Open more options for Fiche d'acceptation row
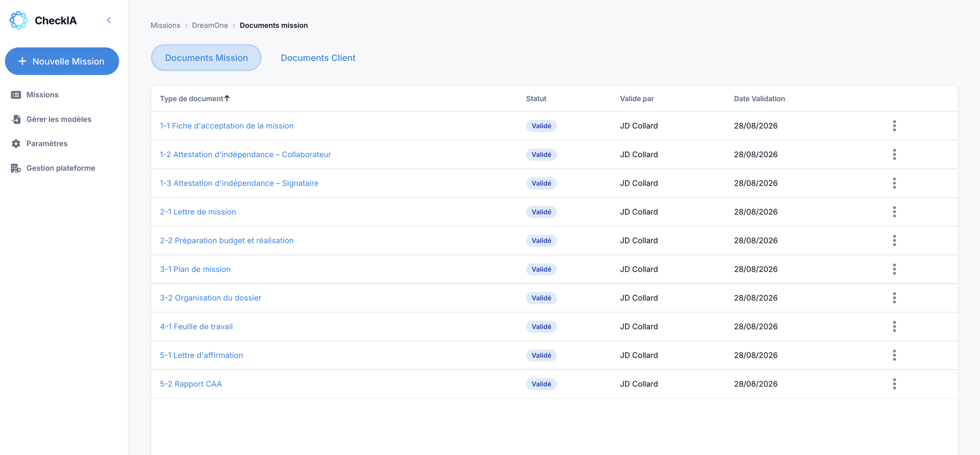Viewport: 980px width, 455px height. 894,126
